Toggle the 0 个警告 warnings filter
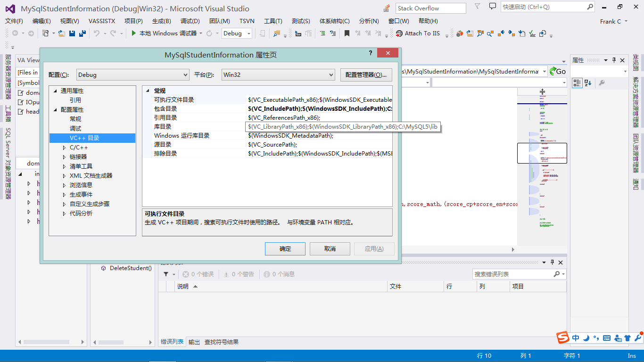The width and height of the screenshot is (644, 362). [x=239, y=274]
